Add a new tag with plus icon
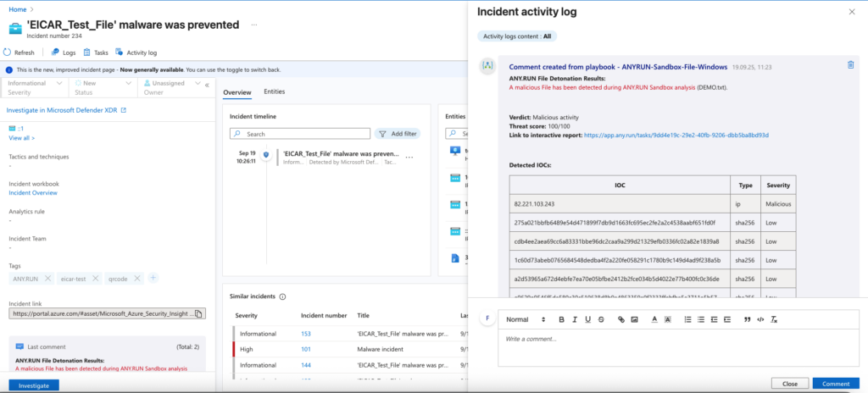 [153, 278]
